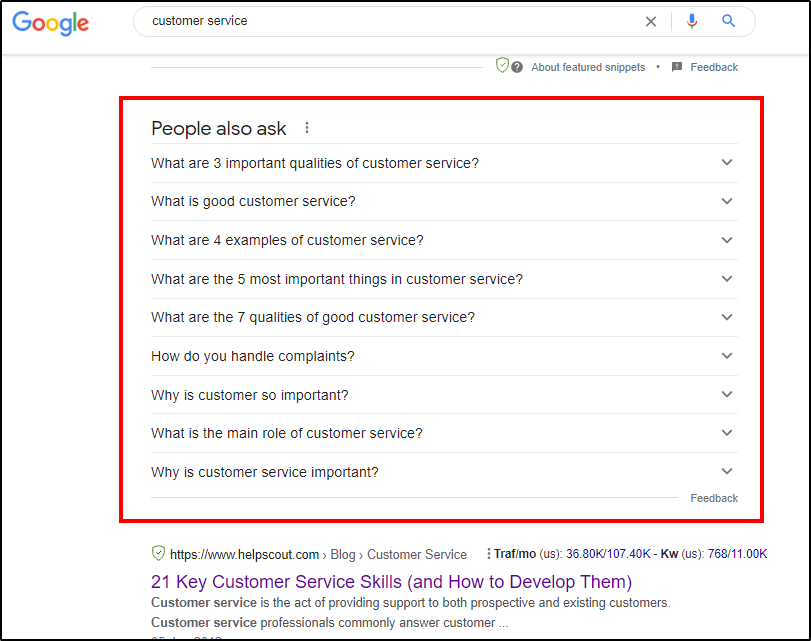Click the magnifying glass search icon
Image resolution: width=811 pixels, height=641 pixels.
pyautogui.click(x=729, y=21)
